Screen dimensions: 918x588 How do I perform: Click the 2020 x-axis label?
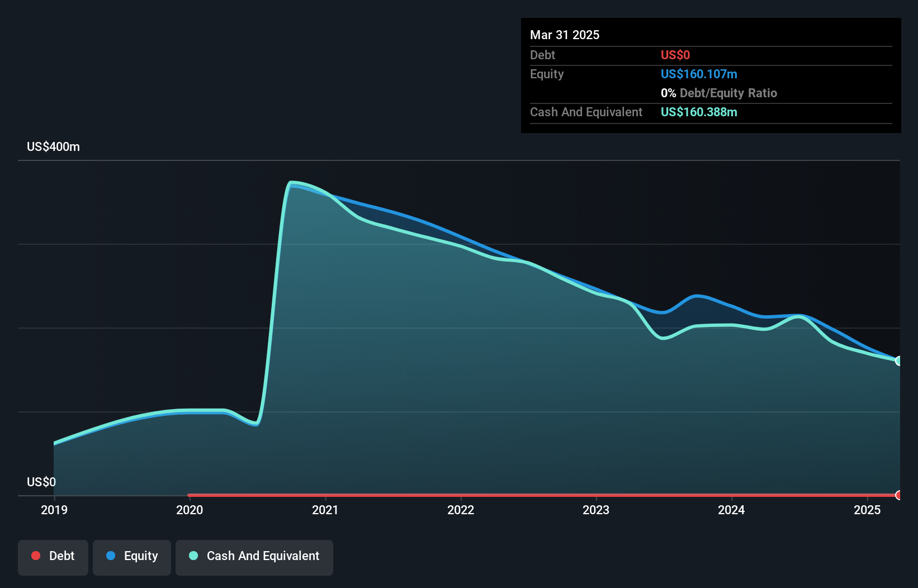click(x=190, y=510)
